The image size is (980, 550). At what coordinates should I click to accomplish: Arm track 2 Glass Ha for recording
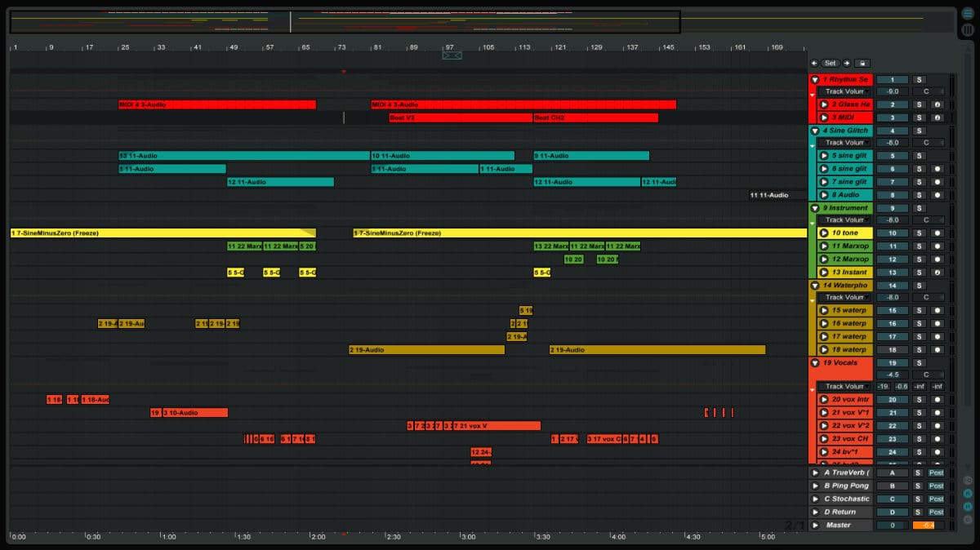pos(938,104)
